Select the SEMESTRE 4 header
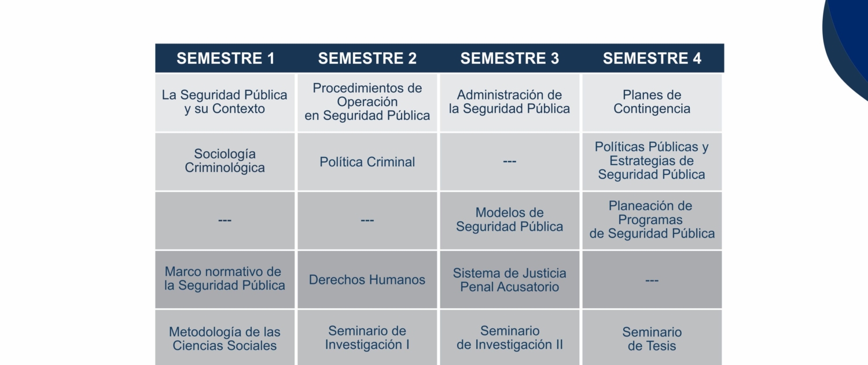 point(652,59)
